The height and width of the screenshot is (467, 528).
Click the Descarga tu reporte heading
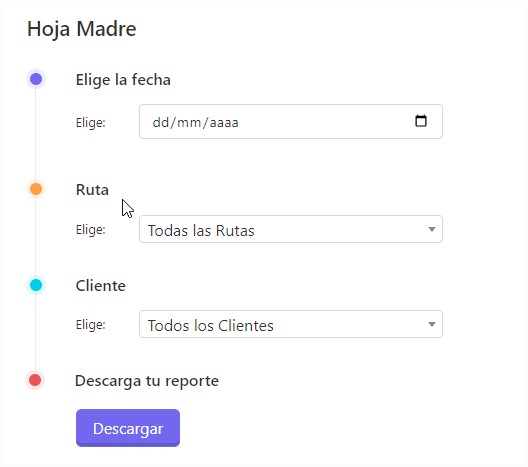[147, 381]
